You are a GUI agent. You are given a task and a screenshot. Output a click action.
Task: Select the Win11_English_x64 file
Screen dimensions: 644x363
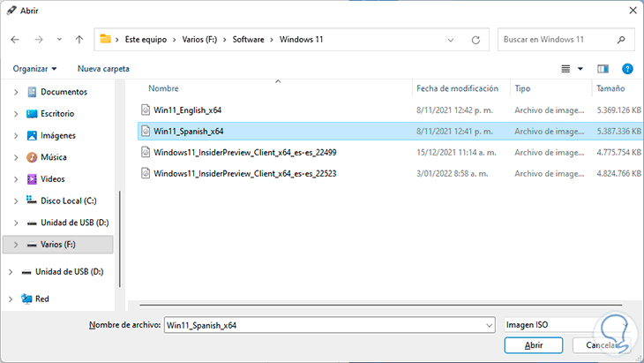pos(187,110)
